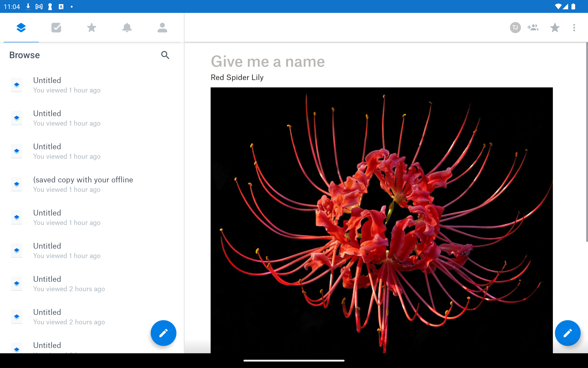Tap the download notification icon in status bar
The height and width of the screenshot is (368, 588).
click(28, 7)
